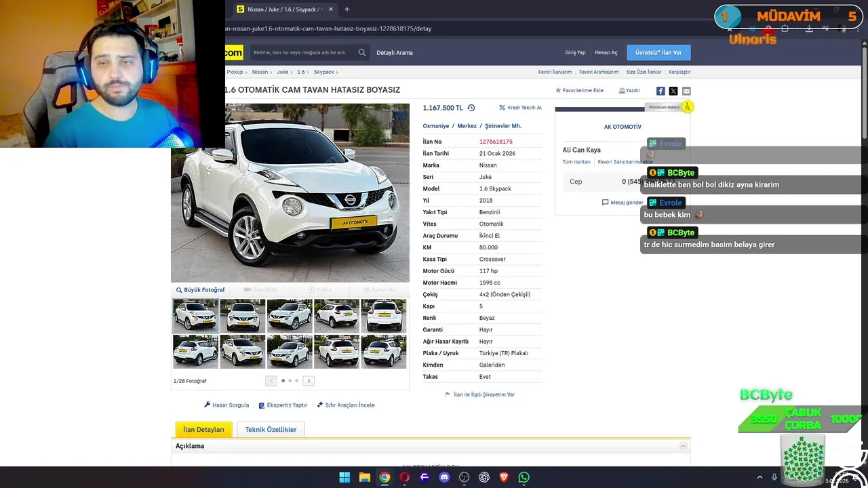Open Mesaj gönder message link

tap(623, 202)
